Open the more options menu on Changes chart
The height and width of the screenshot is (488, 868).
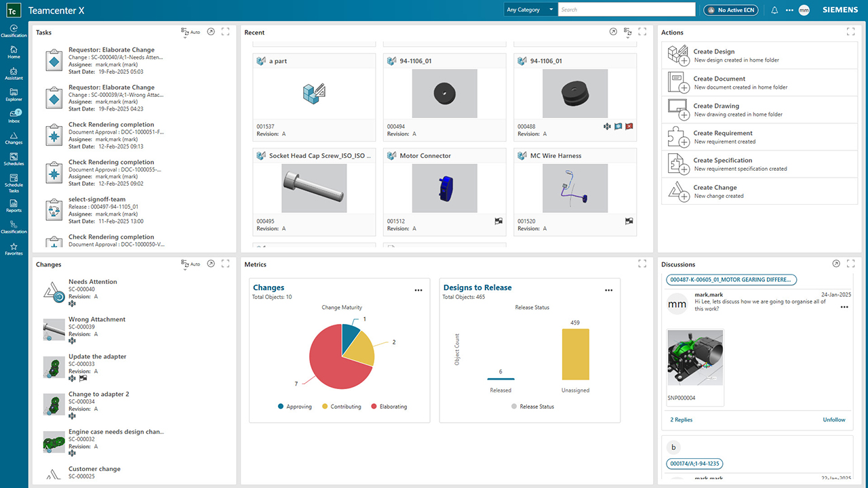pyautogui.click(x=418, y=289)
